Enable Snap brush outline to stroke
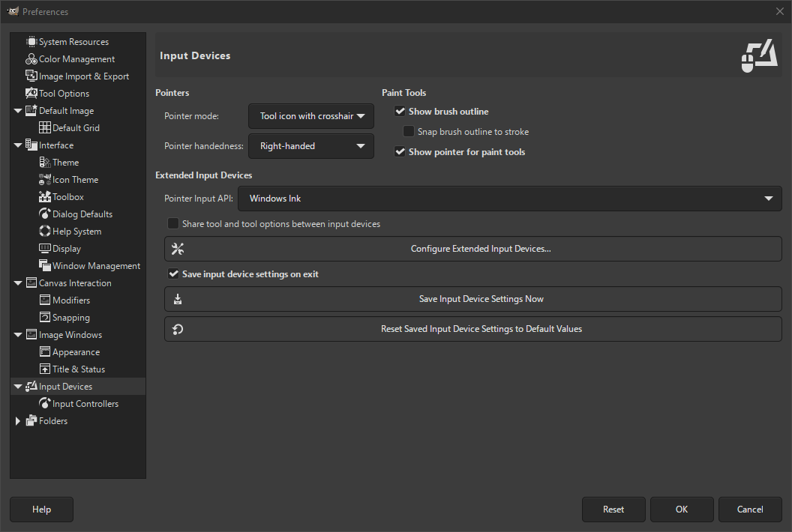 pos(409,130)
